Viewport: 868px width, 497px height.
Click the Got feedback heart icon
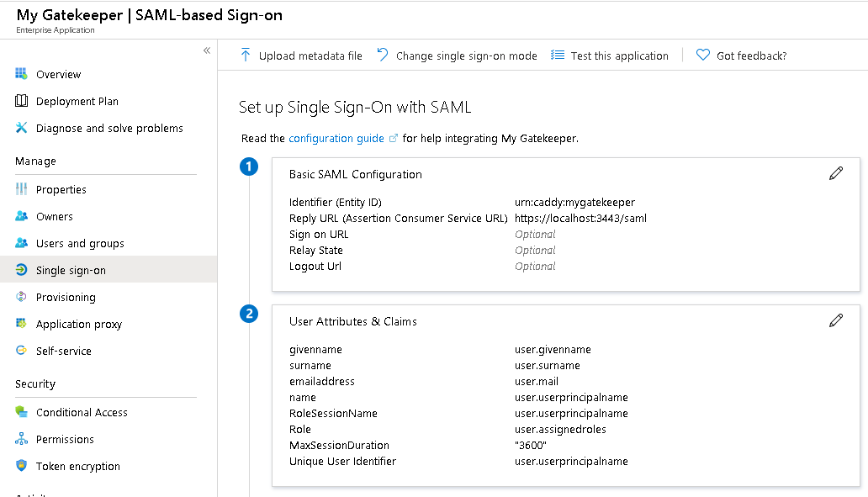[x=703, y=56]
